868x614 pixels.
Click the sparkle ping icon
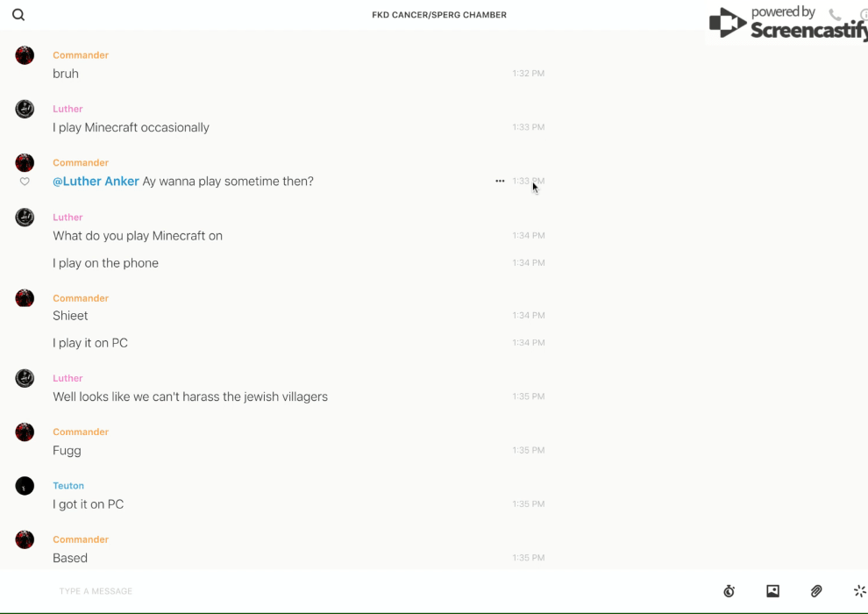coord(859,591)
